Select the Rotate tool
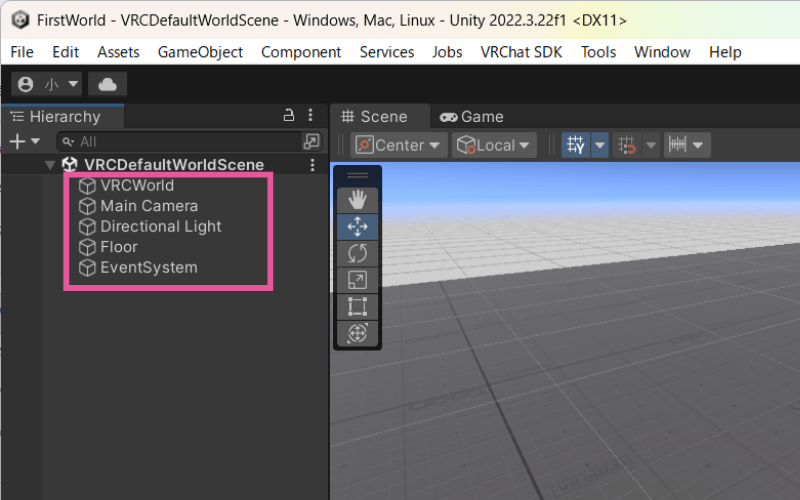Viewport: 800px width, 500px height. click(357, 253)
